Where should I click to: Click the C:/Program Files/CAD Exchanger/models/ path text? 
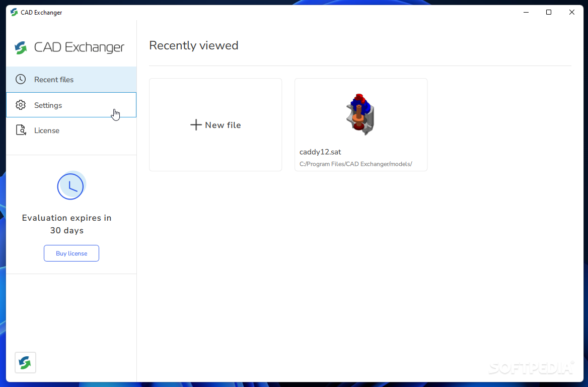[x=356, y=164]
